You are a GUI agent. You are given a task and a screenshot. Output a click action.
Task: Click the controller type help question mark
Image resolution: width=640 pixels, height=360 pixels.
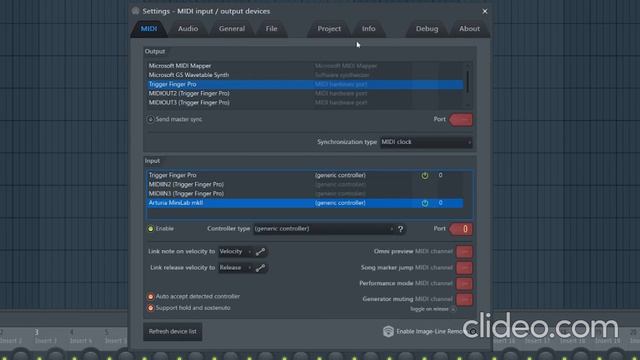(400, 229)
